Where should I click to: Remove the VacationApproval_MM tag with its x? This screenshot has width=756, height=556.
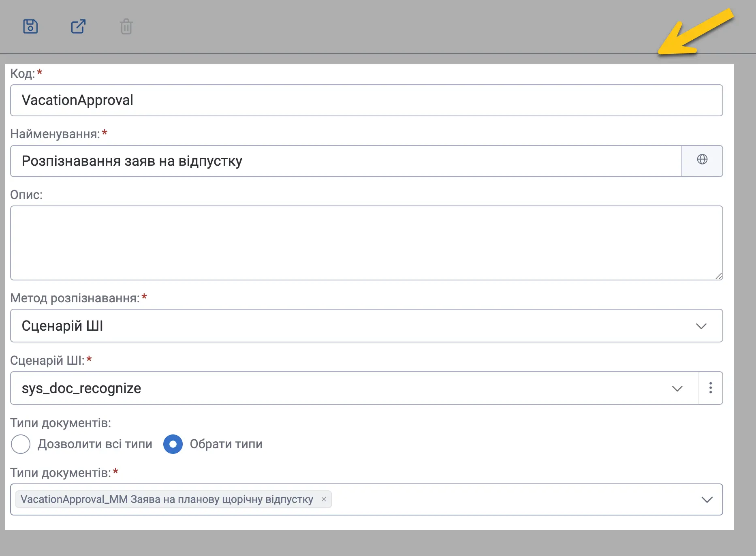coord(324,499)
